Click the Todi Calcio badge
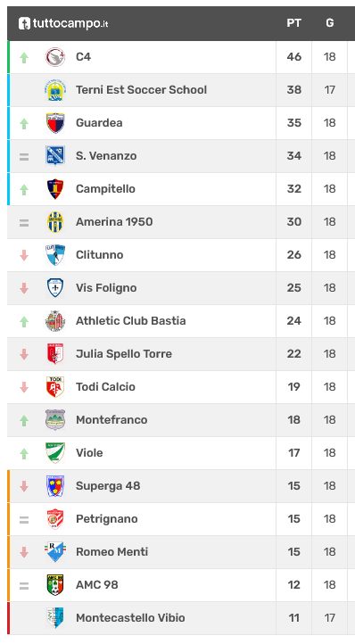 point(55,387)
